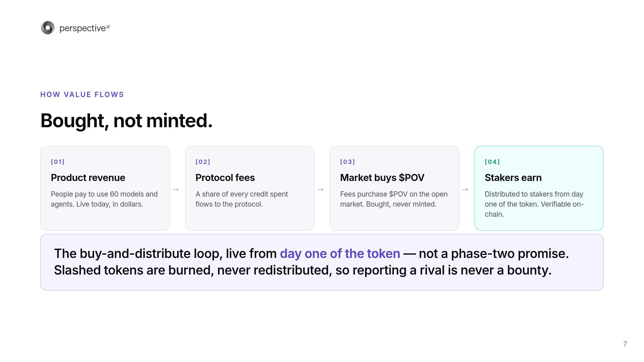644x362 pixels.
Task: Click the Bought, not minted. headline
Action: tap(127, 121)
